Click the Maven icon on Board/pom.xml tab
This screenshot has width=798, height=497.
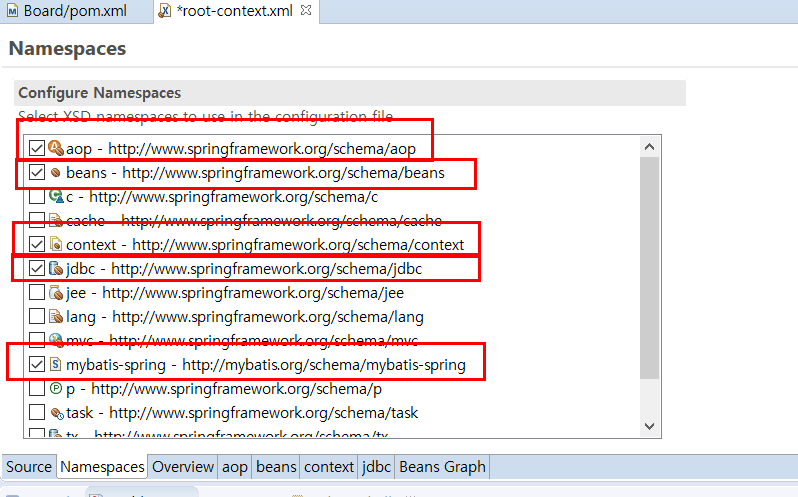click(12, 11)
